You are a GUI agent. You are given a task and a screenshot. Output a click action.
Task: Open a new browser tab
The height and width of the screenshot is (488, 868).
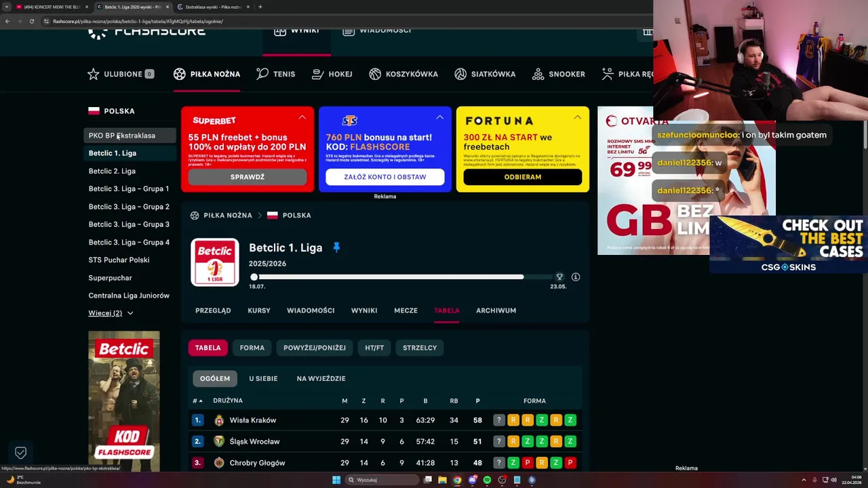260,7
